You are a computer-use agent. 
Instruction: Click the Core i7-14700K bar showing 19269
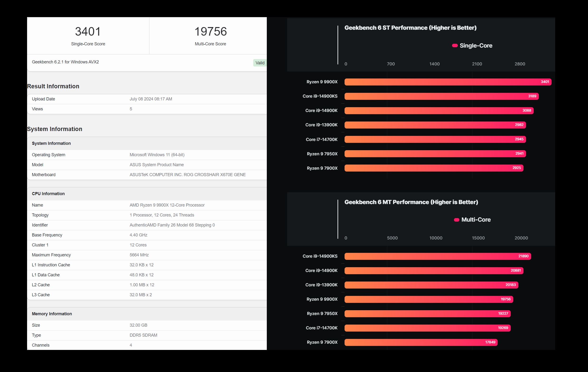[428, 328]
